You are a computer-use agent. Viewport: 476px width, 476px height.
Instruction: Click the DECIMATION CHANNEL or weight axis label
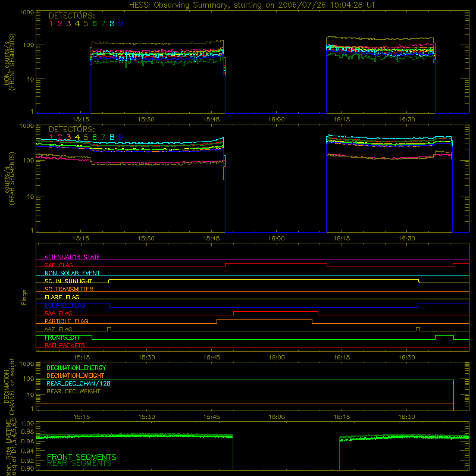point(9,386)
